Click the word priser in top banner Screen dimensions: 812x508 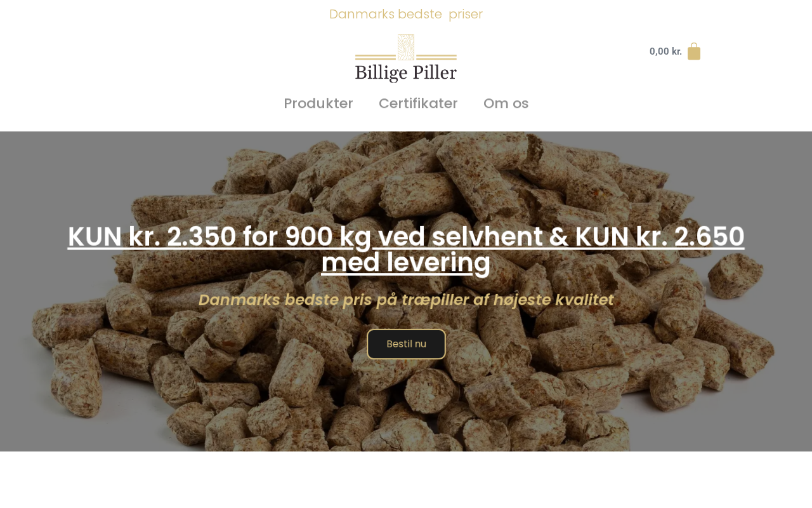pyautogui.click(x=466, y=14)
